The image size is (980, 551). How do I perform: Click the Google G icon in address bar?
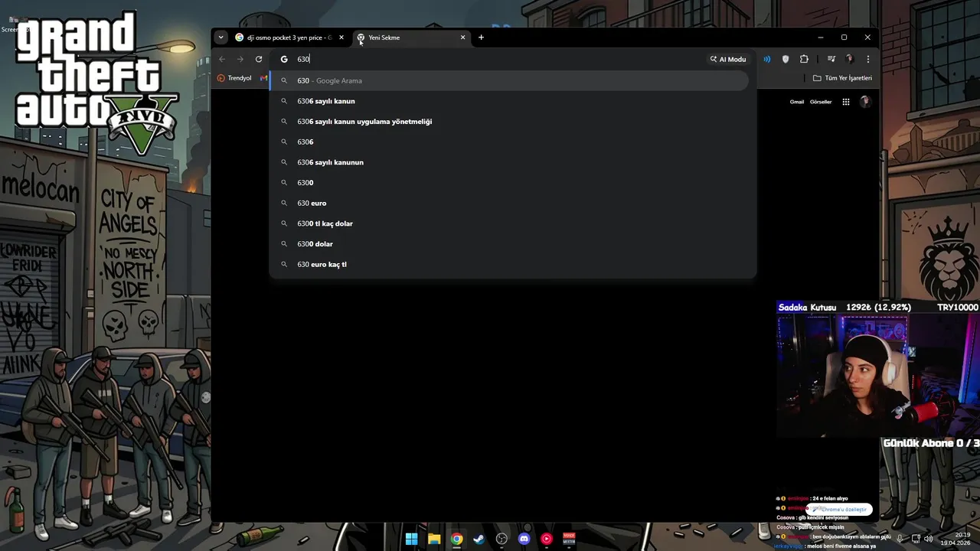[284, 59]
